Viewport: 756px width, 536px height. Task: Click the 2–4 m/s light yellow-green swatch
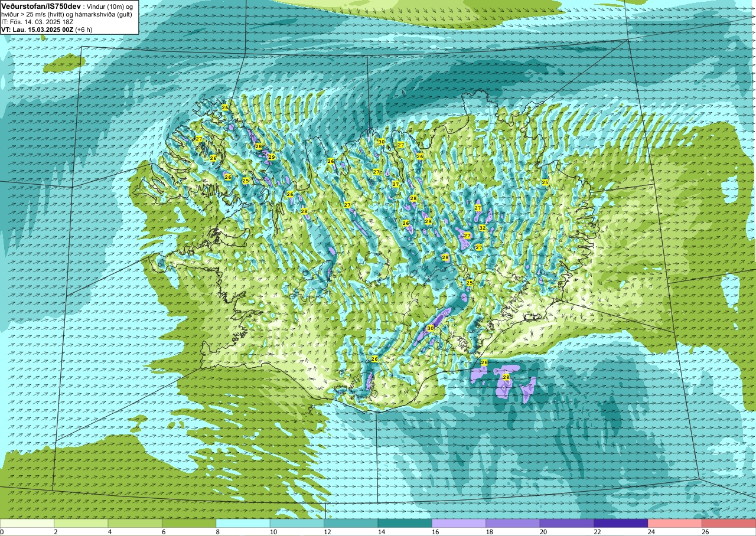[81, 523]
